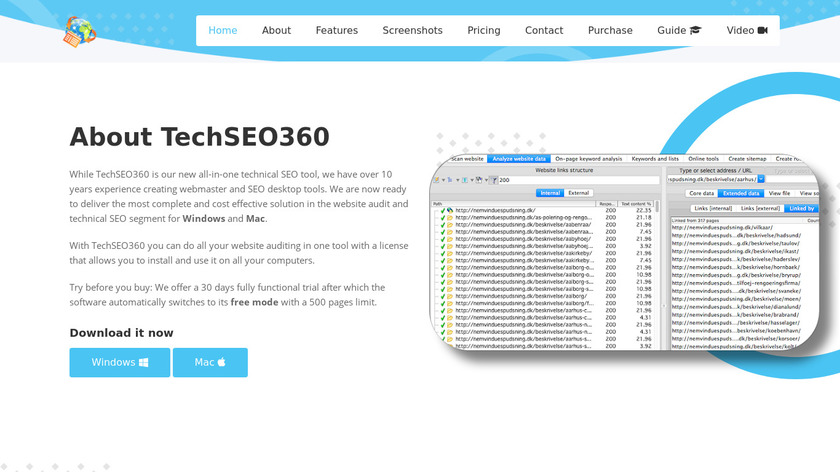Navigate to Screenshots
This screenshot has height=472, width=840.
[x=412, y=31]
